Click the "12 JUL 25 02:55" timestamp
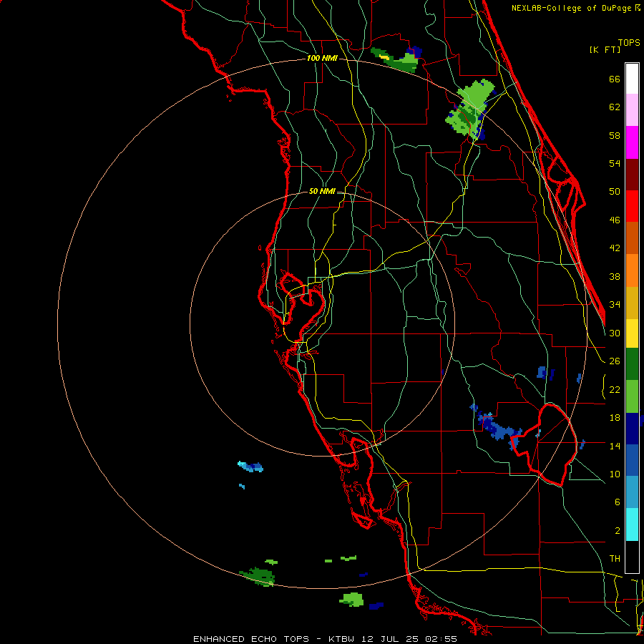The image size is (644, 644). coord(409,639)
